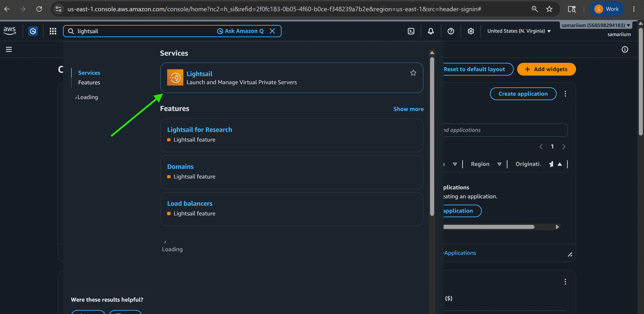
Task: Open the help question mark icon
Action: (451, 31)
